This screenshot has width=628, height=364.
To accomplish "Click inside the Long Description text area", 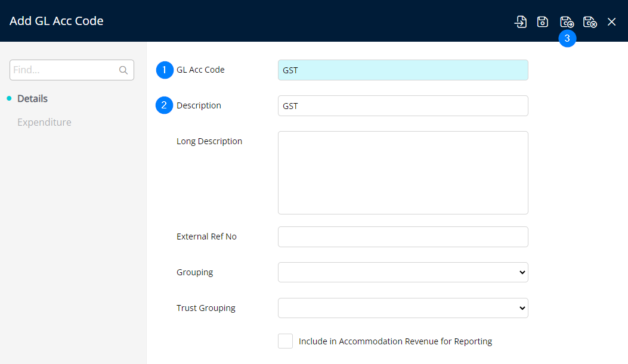I will 403,173.
